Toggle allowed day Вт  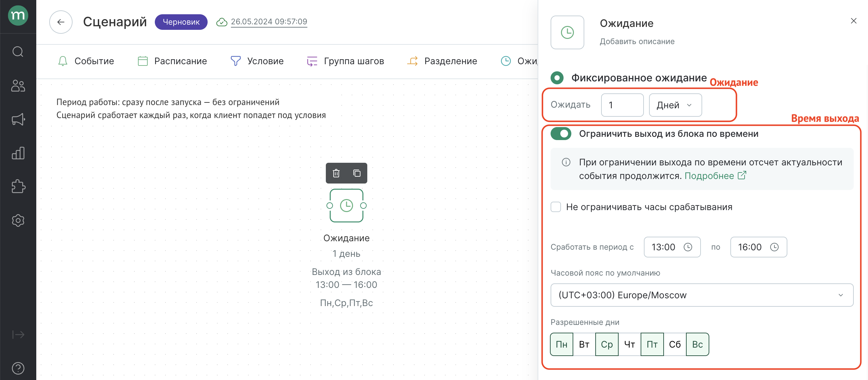pos(584,344)
